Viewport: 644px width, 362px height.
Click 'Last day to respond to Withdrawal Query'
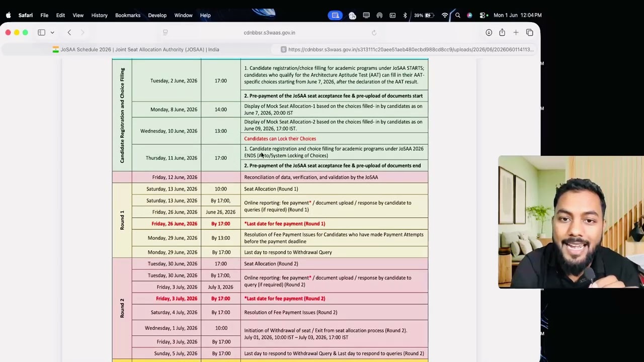click(288, 252)
